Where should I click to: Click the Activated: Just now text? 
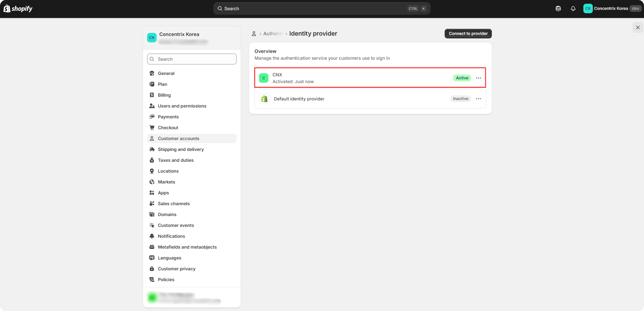293,82
